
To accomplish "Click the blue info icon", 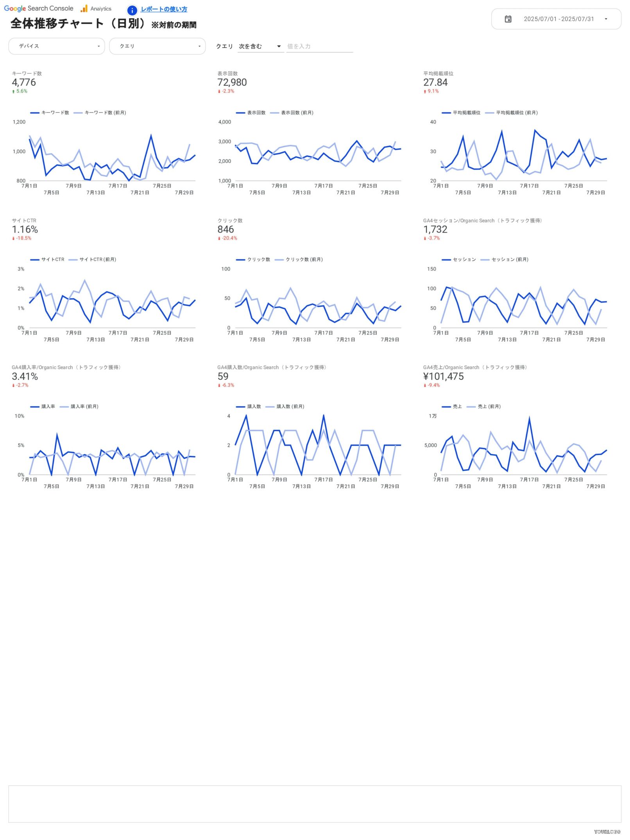I will [132, 10].
